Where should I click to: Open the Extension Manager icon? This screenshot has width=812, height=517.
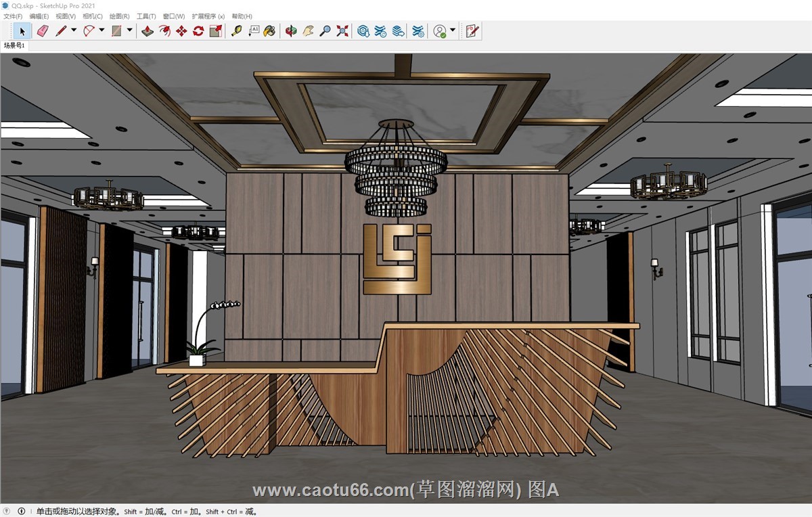[x=418, y=30]
